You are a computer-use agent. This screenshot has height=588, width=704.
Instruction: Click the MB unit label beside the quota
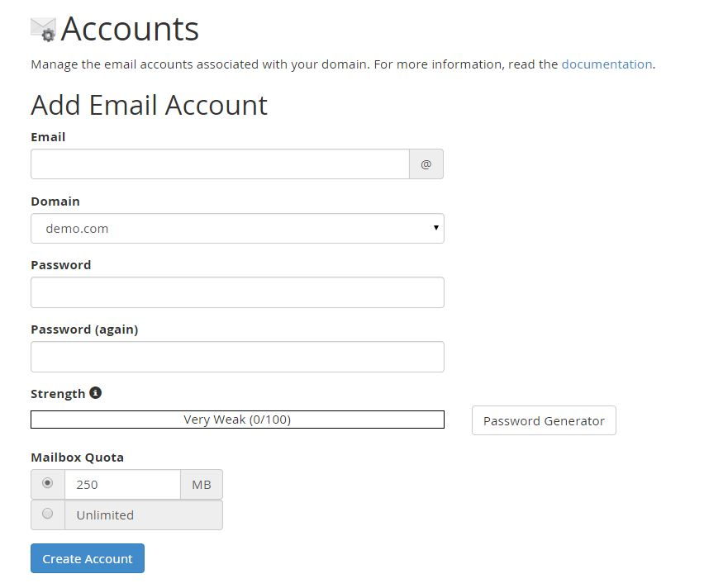pos(201,484)
